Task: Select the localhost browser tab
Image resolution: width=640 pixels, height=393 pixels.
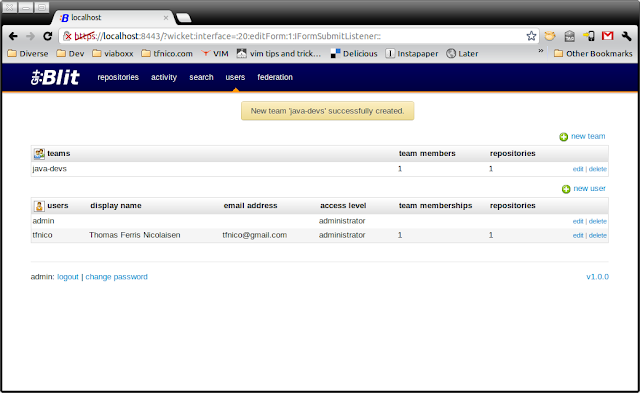Action: pos(112,18)
